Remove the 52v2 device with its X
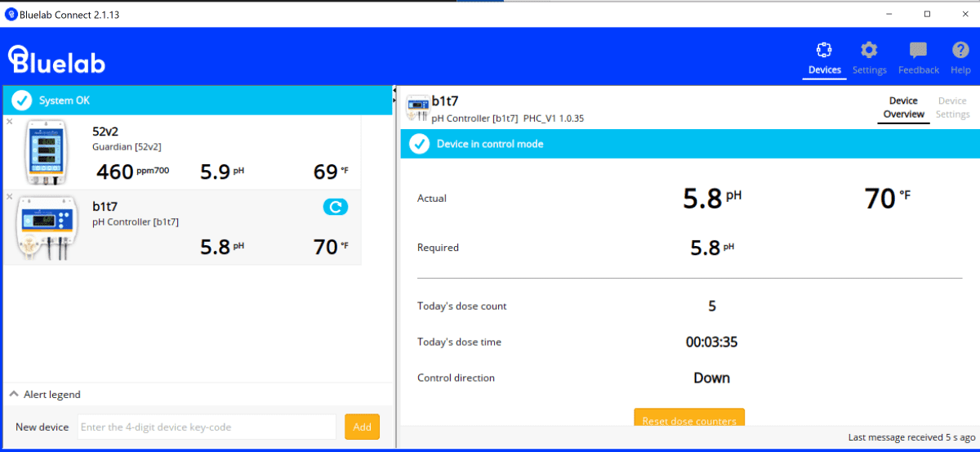980x452 pixels. click(x=10, y=122)
